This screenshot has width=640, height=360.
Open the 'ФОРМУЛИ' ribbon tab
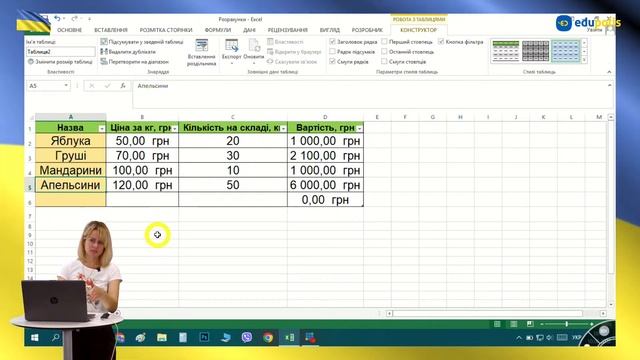coord(218,30)
